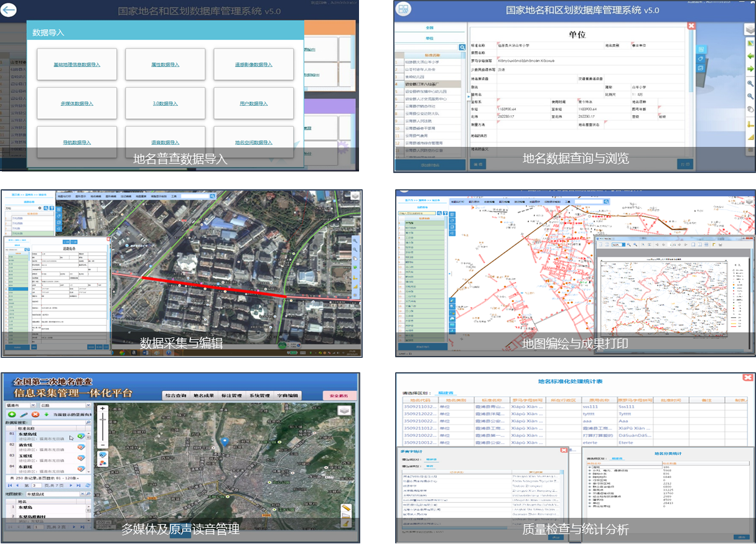Expand the 福清市 region dropdown
Screen dimensions: 756x544
click(33, 405)
